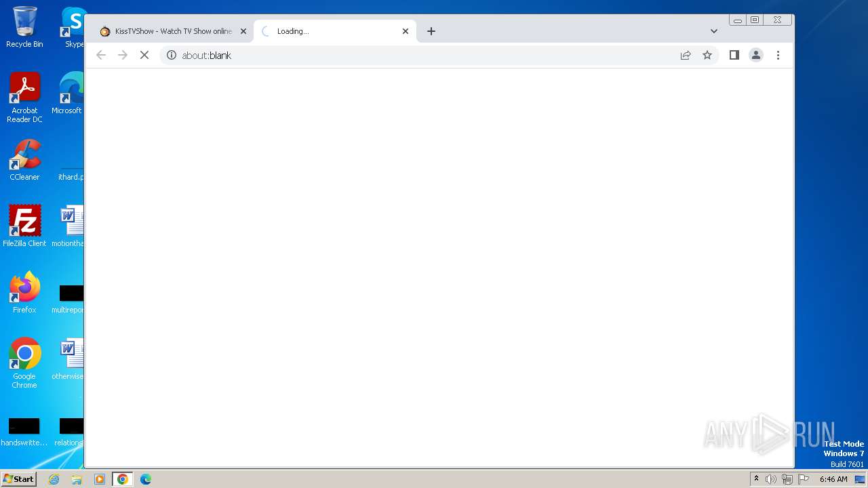Switch to the Loading tab
Screen dimensions: 868x488
point(336,31)
